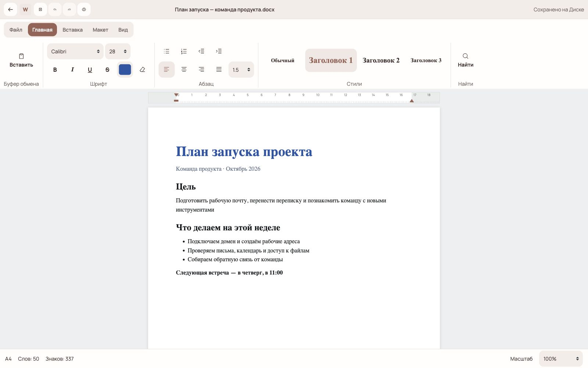Viewport: 588px width, 368px height.
Task: Open the line spacing 1.5 dropdown
Action: coord(241,70)
